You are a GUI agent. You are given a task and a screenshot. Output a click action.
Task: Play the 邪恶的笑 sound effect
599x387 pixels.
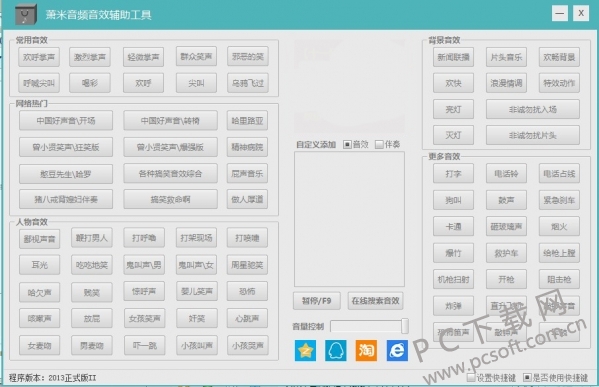pos(248,57)
